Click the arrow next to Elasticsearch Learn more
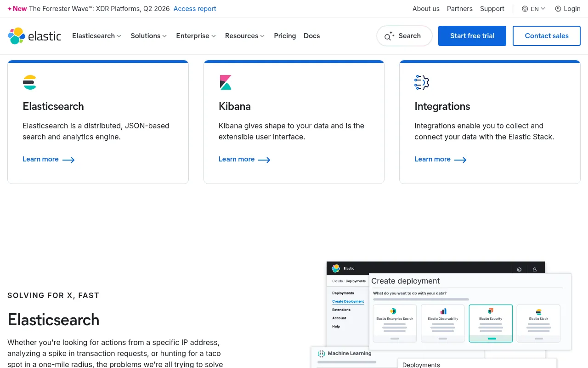The width and height of the screenshot is (588, 368). click(68, 160)
